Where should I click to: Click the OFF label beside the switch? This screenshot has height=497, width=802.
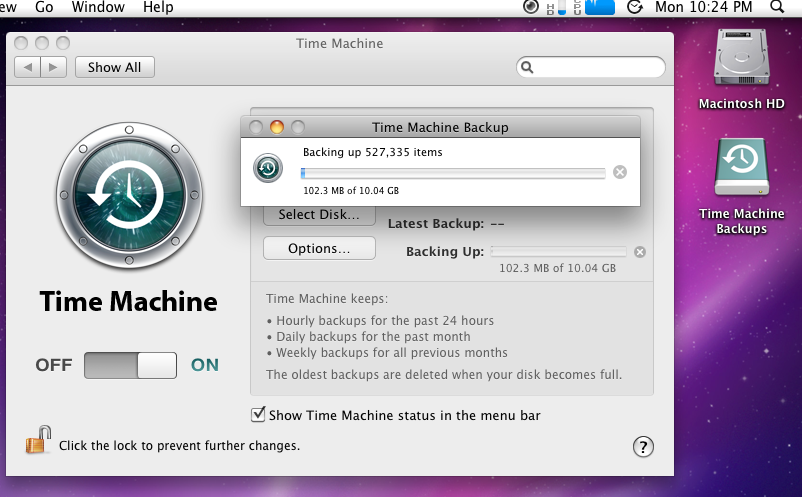coord(54,365)
